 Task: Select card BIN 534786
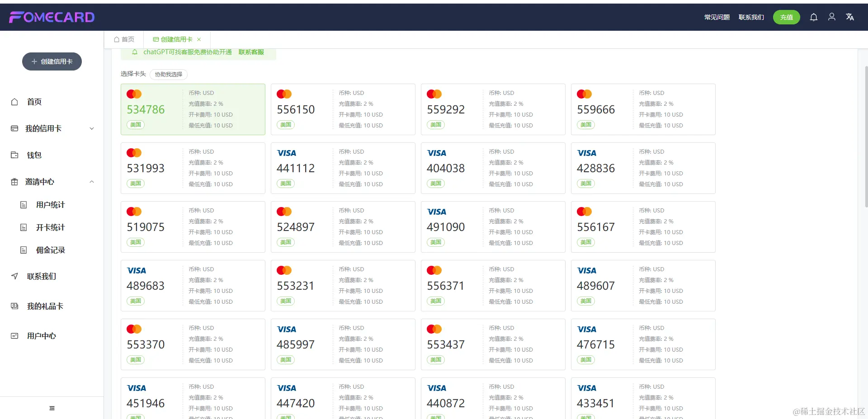click(193, 109)
